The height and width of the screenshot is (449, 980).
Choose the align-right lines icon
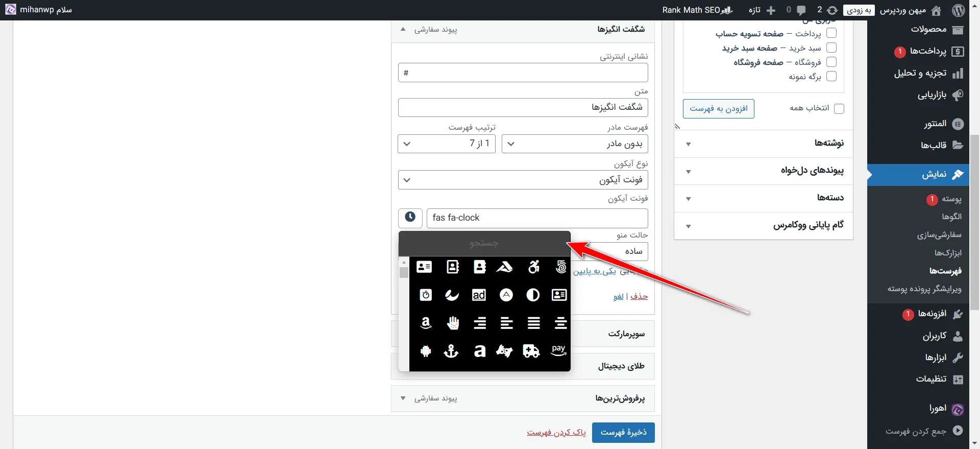(x=480, y=323)
